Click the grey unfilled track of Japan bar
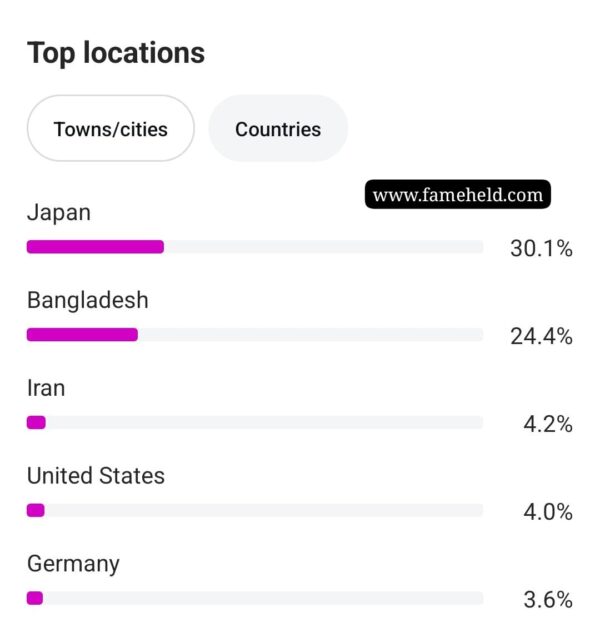 pyautogui.click(x=324, y=247)
